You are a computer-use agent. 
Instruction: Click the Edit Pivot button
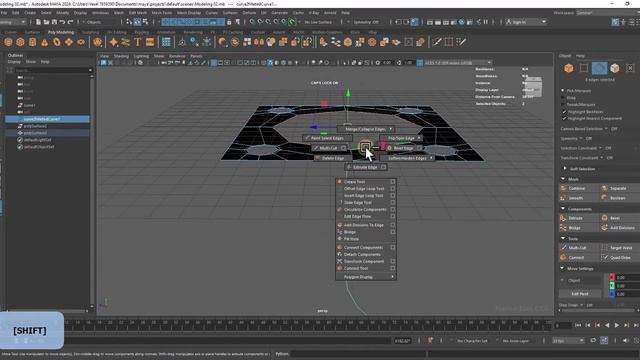[580, 293]
